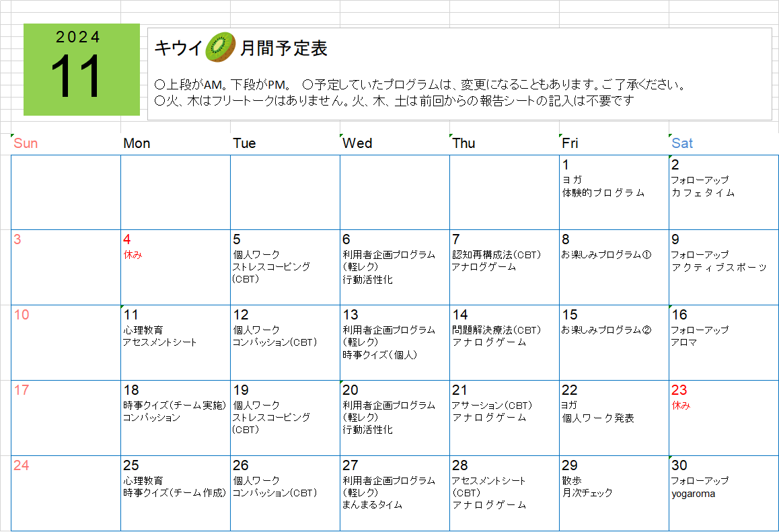Screen dimensions: 779x532
Task: Select the Thu column header
Action: pyautogui.click(x=463, y=143)
